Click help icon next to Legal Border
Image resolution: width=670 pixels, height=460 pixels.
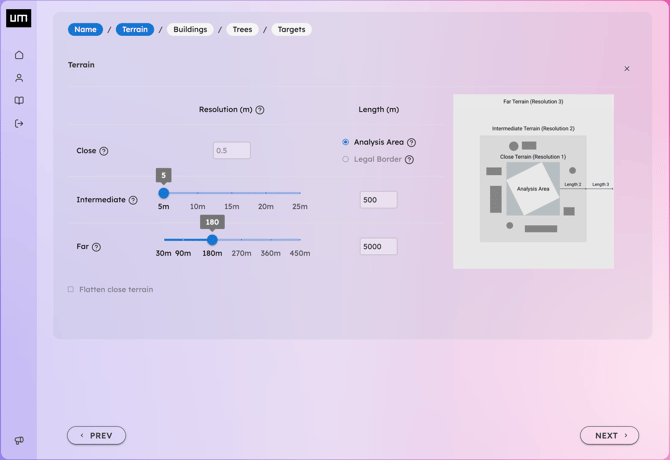click(x=409, y=159)
